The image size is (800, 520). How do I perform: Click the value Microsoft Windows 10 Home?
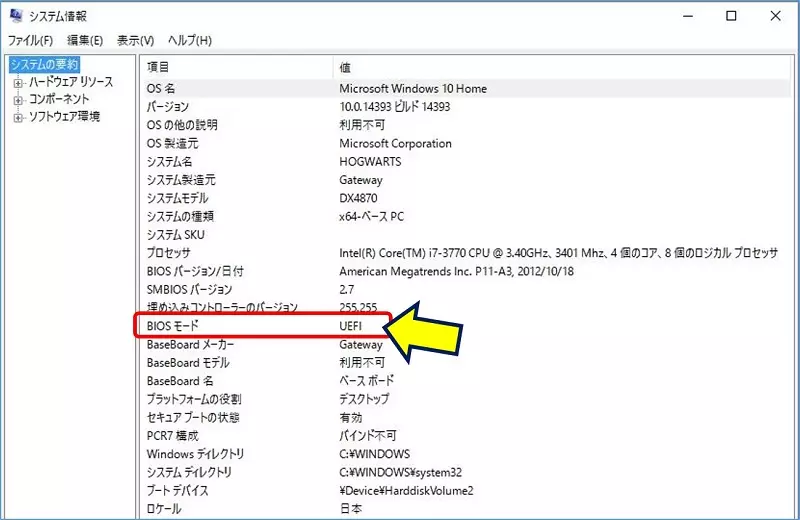pos(413,88)
